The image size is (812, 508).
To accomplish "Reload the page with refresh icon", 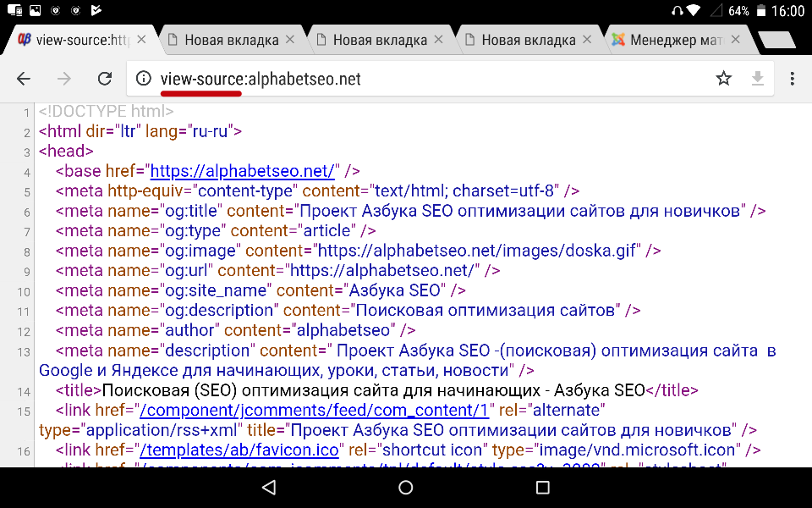I will [x=105, y=79].
